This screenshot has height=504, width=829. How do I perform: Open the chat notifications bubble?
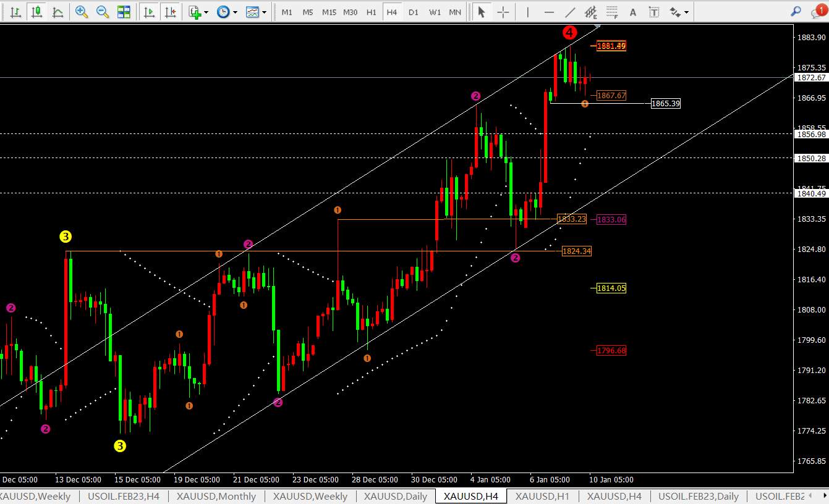pyautogui.click(x=818, y=11)
